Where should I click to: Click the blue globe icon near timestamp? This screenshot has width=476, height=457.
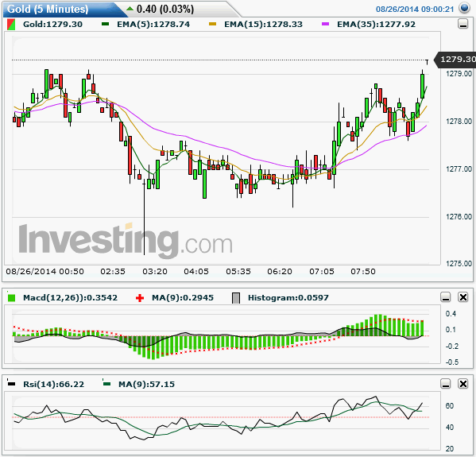(464, 8)
